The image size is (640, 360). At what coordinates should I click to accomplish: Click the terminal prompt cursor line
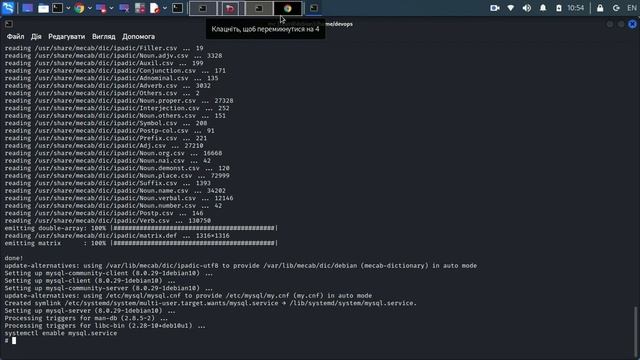[10, 340]
